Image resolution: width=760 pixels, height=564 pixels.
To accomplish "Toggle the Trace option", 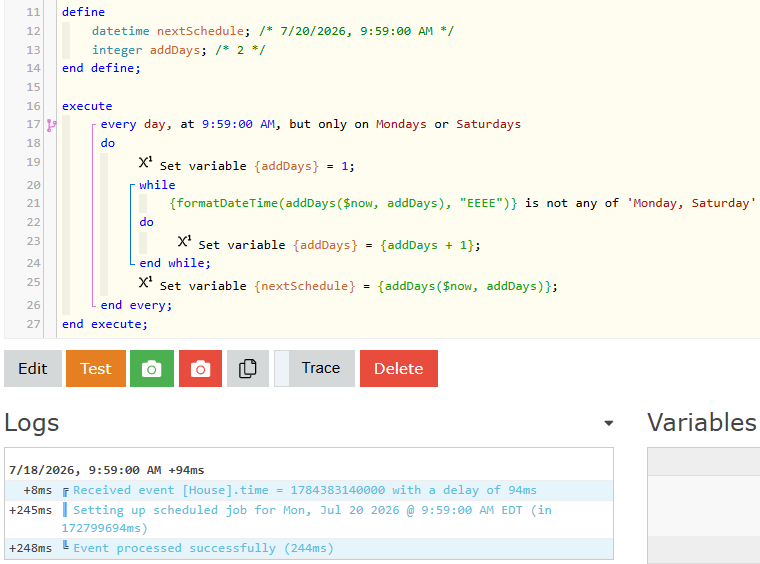I will (314, 369).
